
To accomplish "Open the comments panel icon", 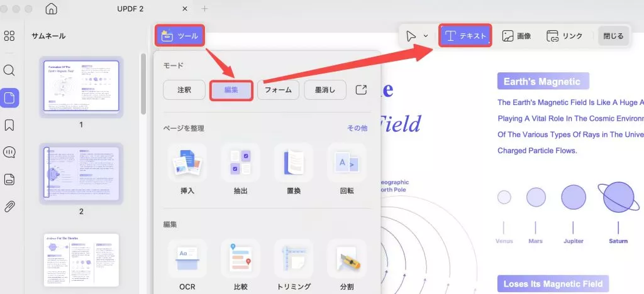I will coord(9,152).
